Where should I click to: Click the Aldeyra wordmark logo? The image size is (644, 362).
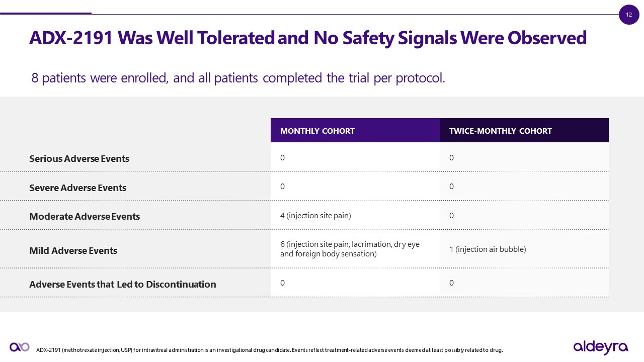(601, 347)
